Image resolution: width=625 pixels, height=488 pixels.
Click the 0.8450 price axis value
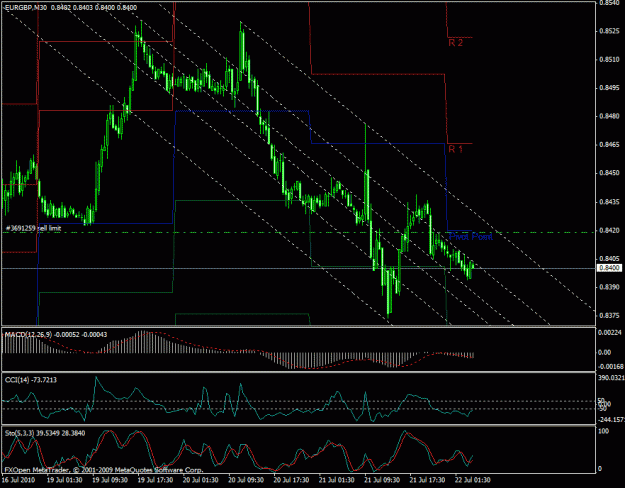coord(609,173)
